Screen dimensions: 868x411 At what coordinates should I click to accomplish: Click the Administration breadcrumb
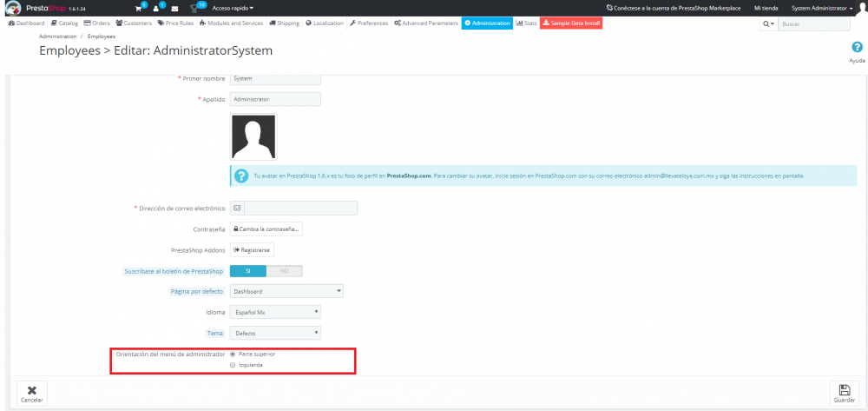[57, 36]
